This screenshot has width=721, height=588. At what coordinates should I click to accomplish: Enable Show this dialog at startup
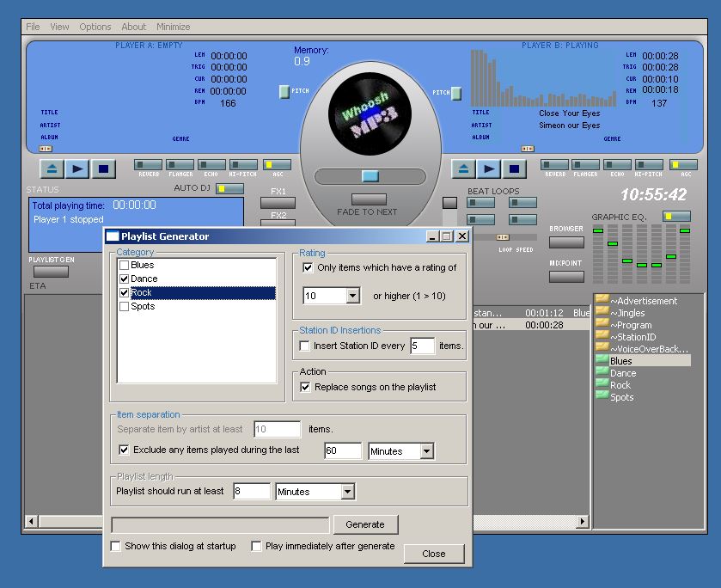point(116,546)
